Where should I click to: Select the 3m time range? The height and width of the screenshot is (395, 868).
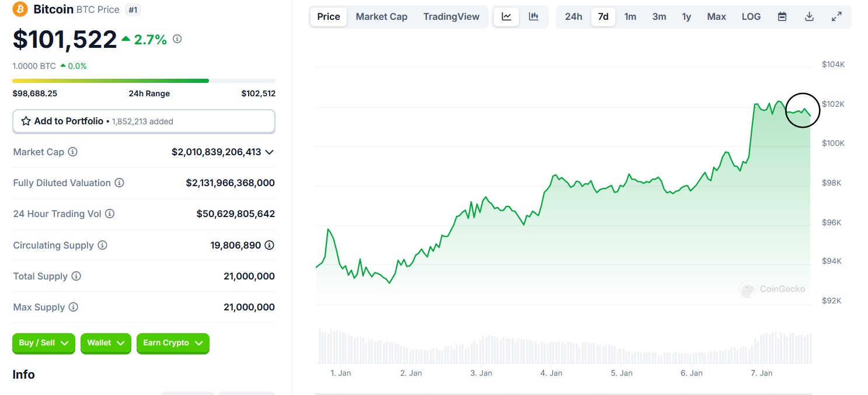coord(659,17)
